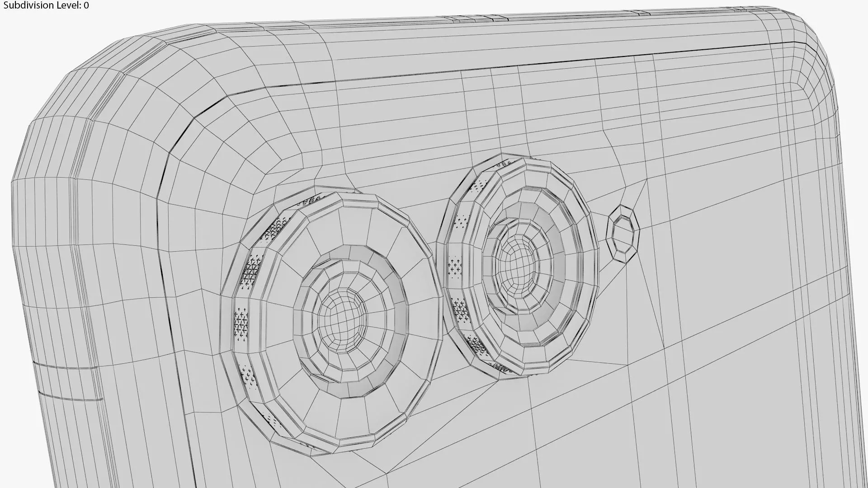The height and width of the screenshot is (488, 868).
Task: Click the small flash sensor ring beside cameras
Action: coord(623,234)
